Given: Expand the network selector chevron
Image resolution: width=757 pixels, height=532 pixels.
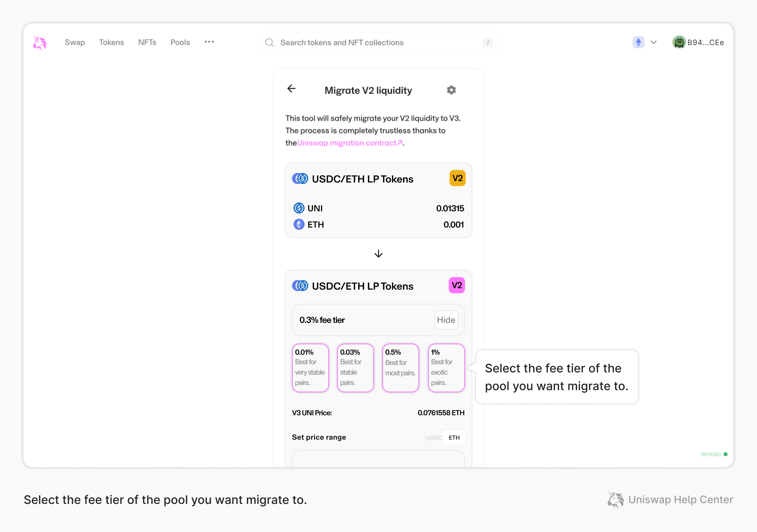Looking at the screenshot, I should point(654,42).
